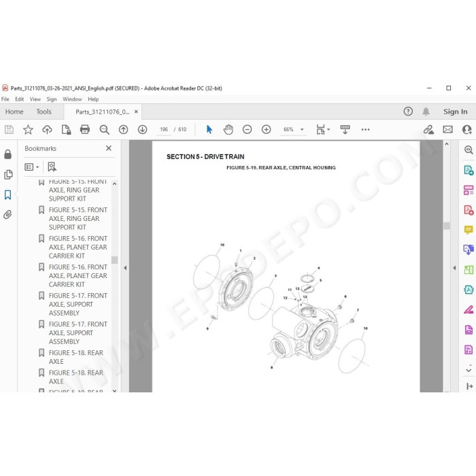Select the Hand pan tool

tap(228, 130)
